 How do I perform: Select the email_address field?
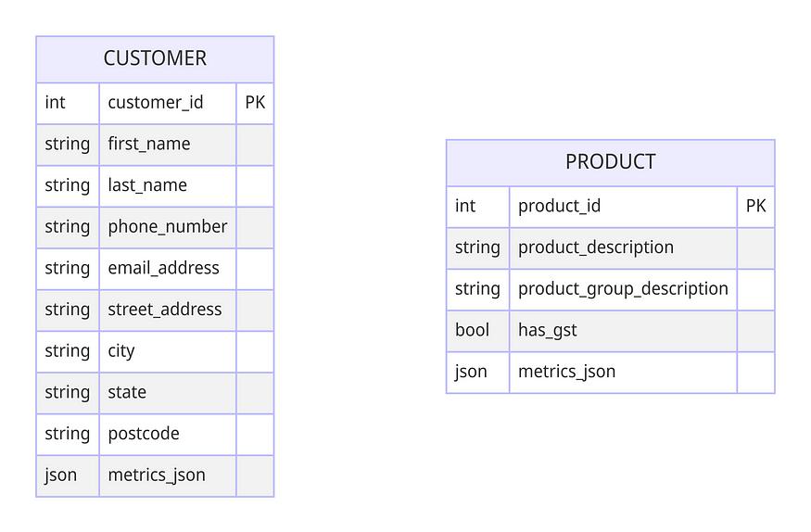coord(163,268)
